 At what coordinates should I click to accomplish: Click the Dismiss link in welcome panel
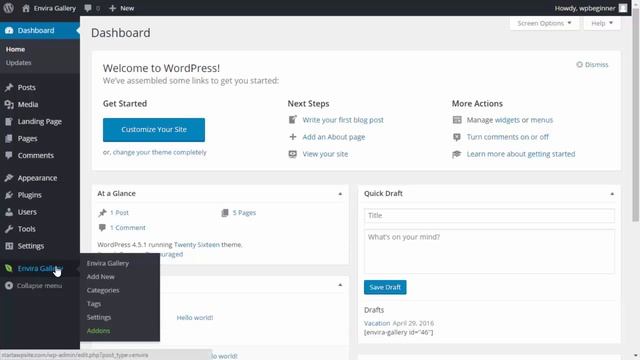(596, 64)
